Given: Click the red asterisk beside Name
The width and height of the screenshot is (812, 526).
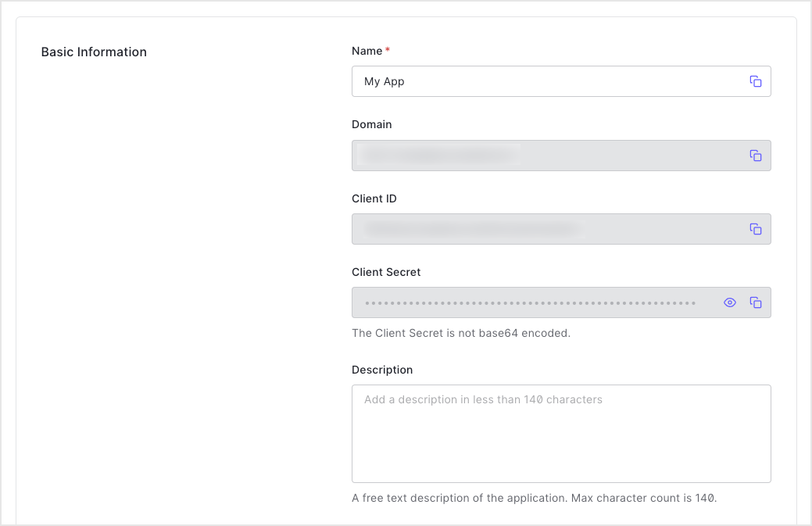Looking at the screenshot, I should pyautogui.click(x=388, y=48).
